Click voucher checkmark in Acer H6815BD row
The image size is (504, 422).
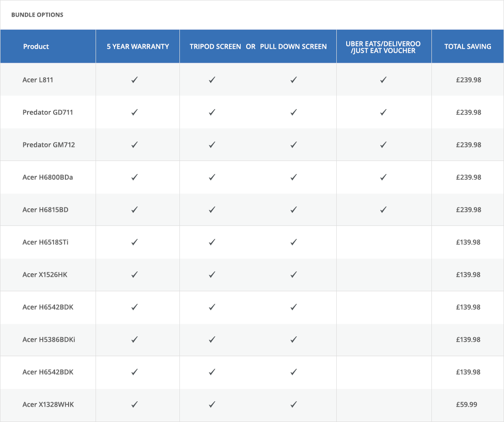click(383, 210)
